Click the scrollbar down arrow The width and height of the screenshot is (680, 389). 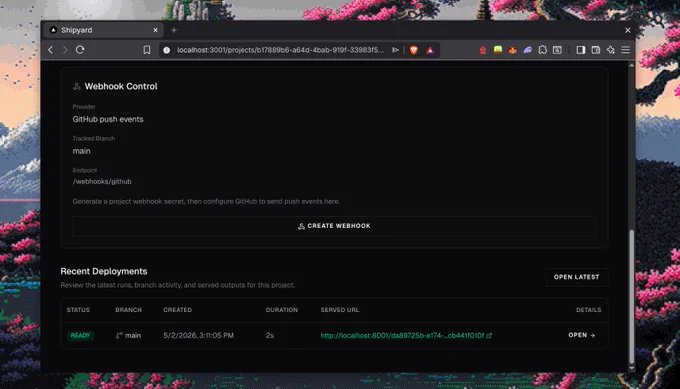click(631, 368)
